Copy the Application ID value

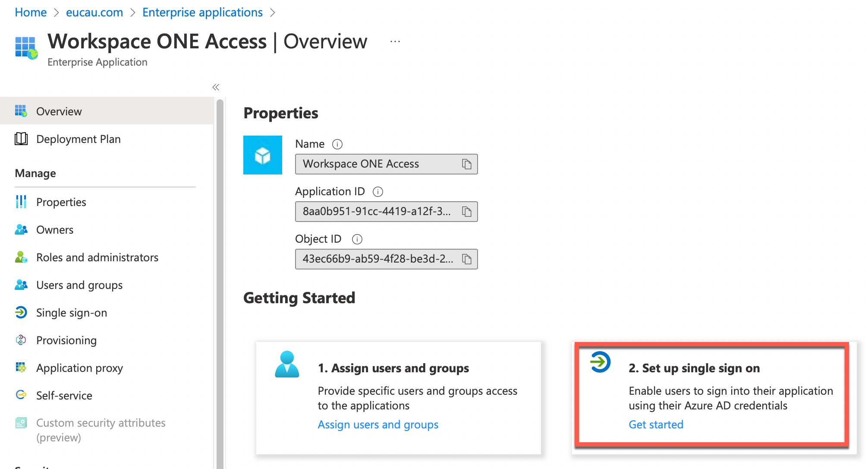466,212
